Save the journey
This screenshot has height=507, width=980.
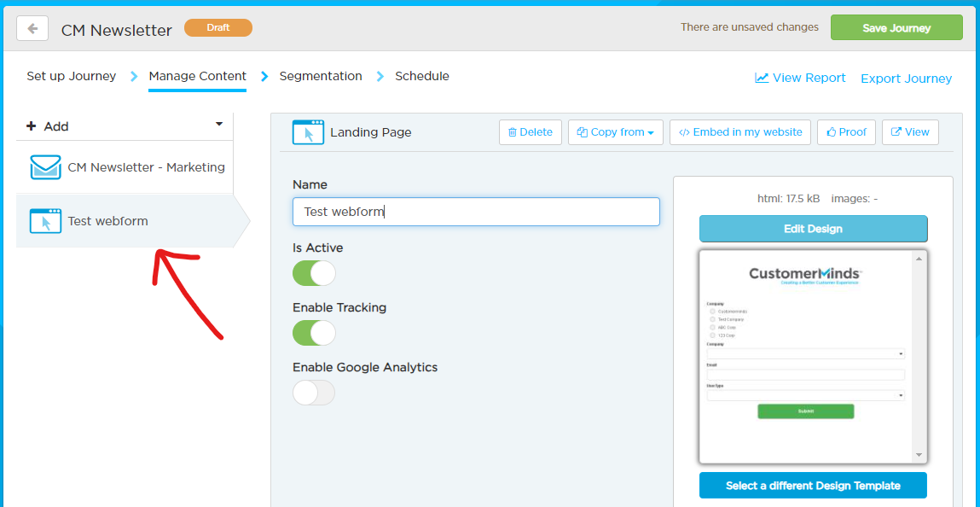tap(896, 27)
